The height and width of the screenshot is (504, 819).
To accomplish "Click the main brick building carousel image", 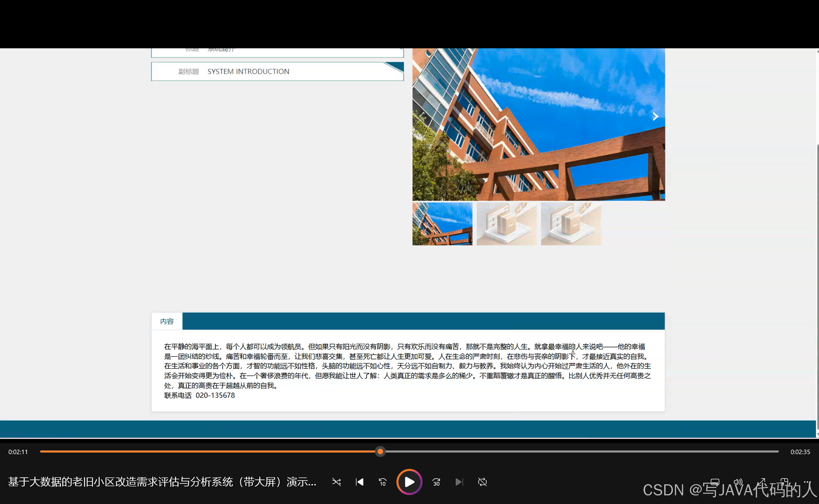I will coord(539,124).
